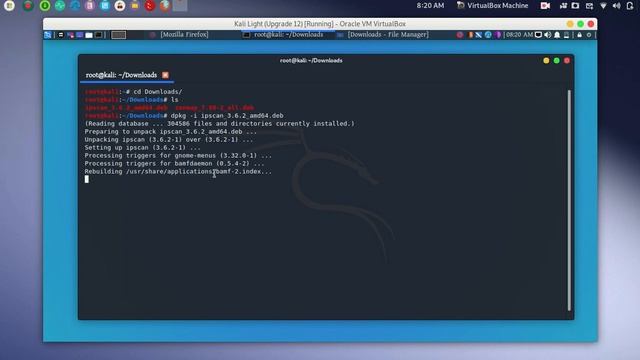Image resolution: width=640 pixels, height=360 pixels.
Task: Show the host clock at 8:20 AM
Action: tap(430, 6)
